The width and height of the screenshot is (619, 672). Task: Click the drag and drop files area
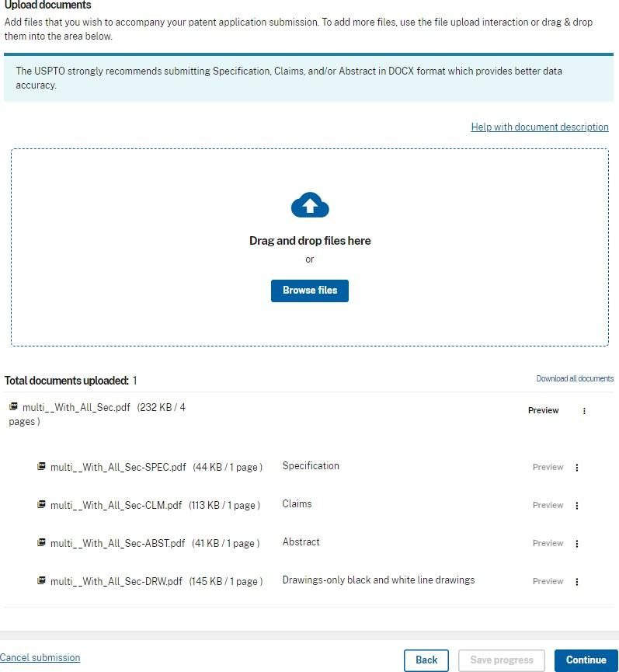pos(310,247)
